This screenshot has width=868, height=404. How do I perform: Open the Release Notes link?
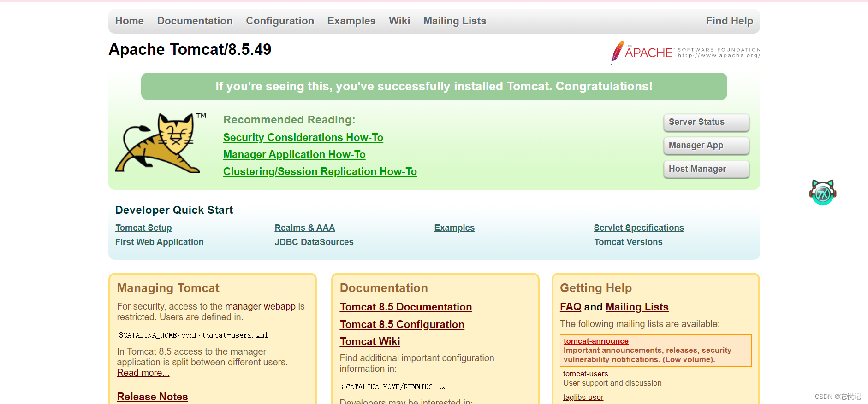click(x=153, y=397)
